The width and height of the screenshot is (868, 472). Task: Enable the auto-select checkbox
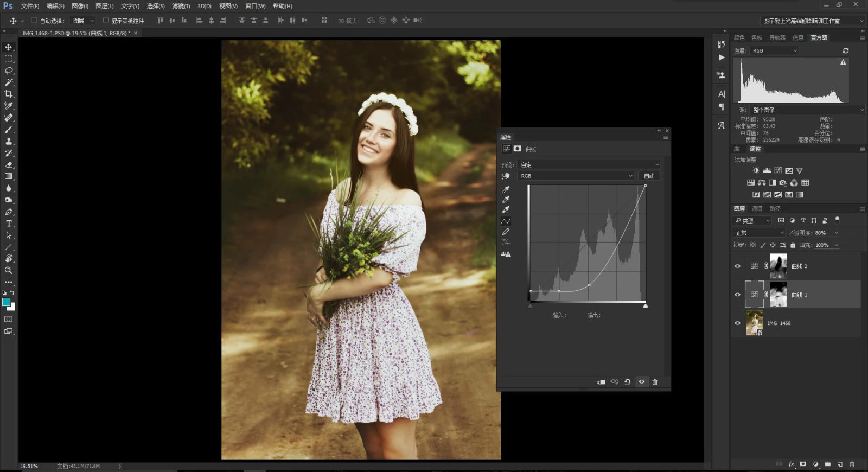point(34,21)
